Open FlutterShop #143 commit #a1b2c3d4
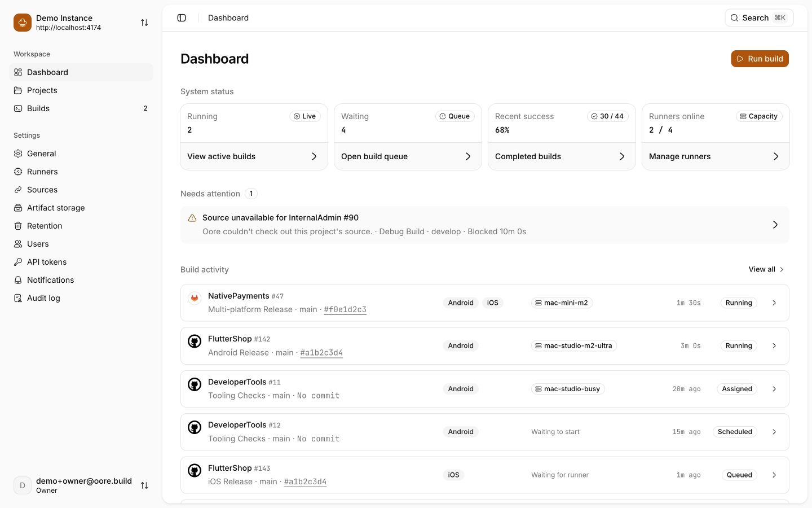Viewport: 812px width, 508px height. [x=305, y=481]
